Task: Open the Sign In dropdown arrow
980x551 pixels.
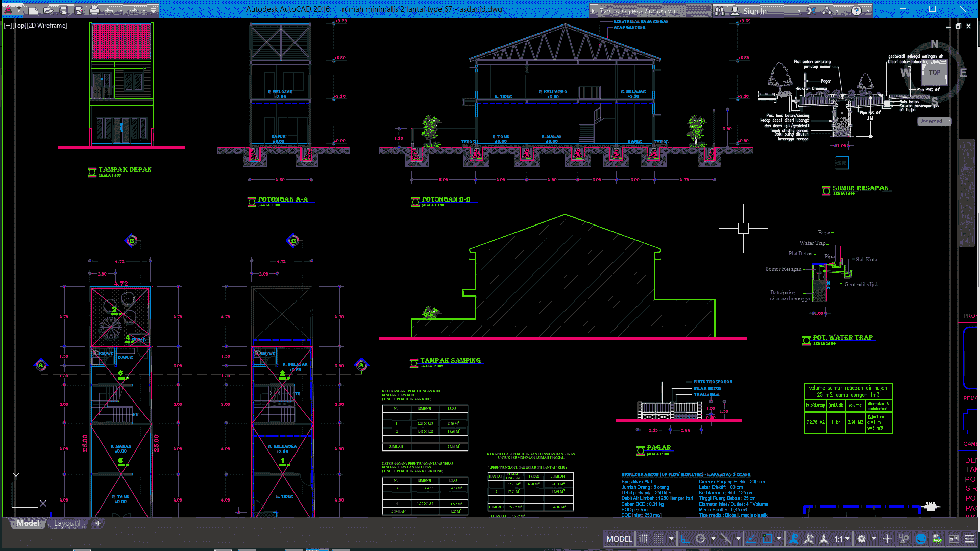Action: coord(799,11)
